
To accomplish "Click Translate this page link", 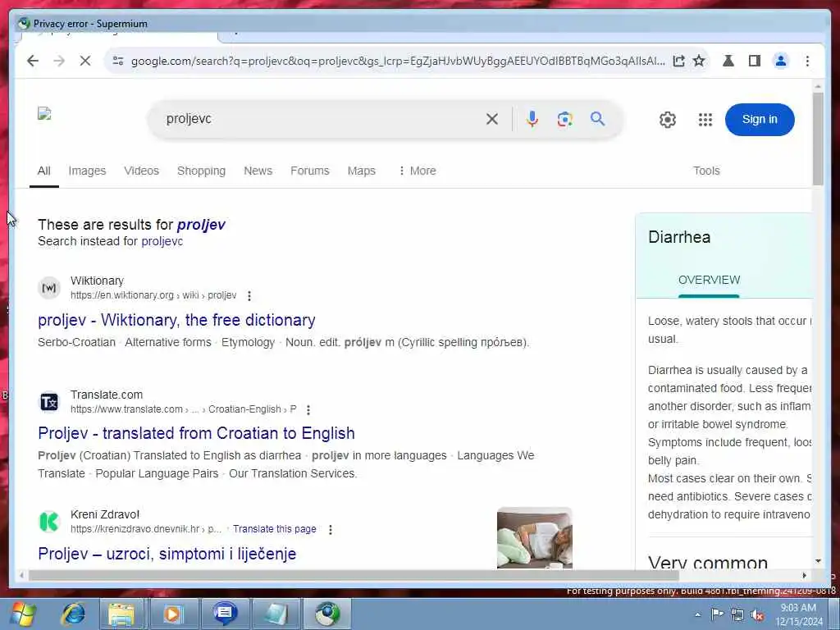I will point(274,529).
